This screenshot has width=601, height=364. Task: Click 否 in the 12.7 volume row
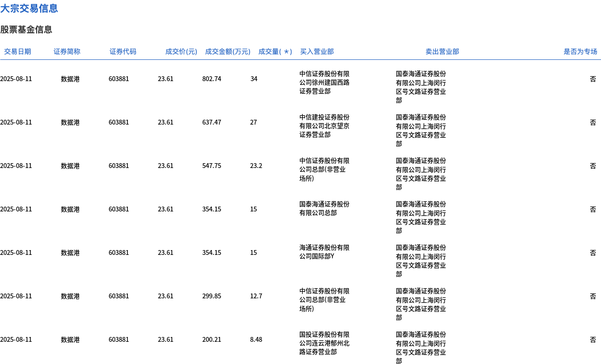coord(593,296)
